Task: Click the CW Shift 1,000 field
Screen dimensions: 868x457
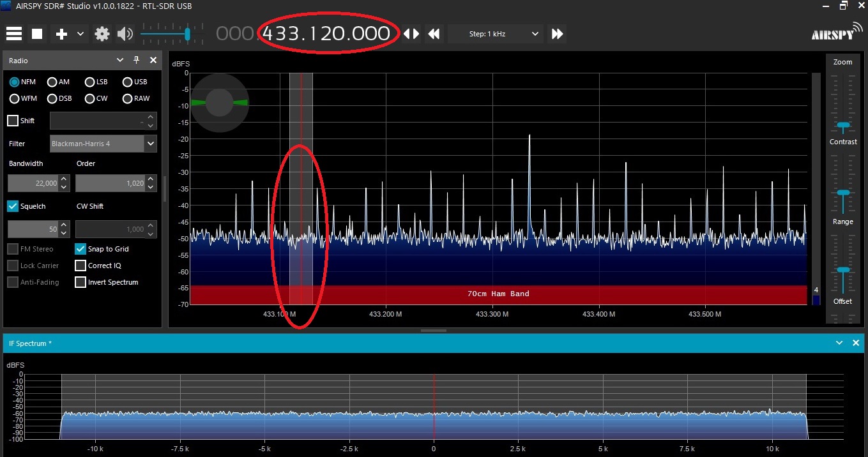Action: coord(110,229)
